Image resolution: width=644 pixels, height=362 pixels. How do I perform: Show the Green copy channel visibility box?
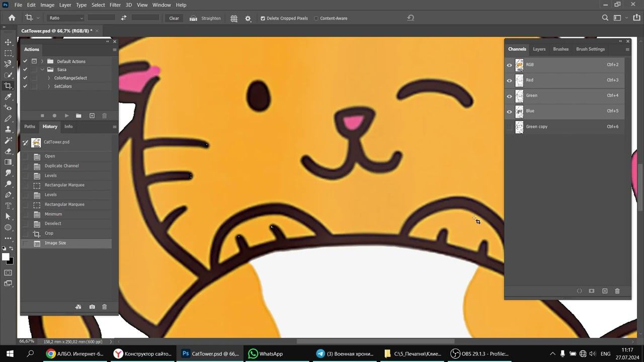[x=509, y=127]
